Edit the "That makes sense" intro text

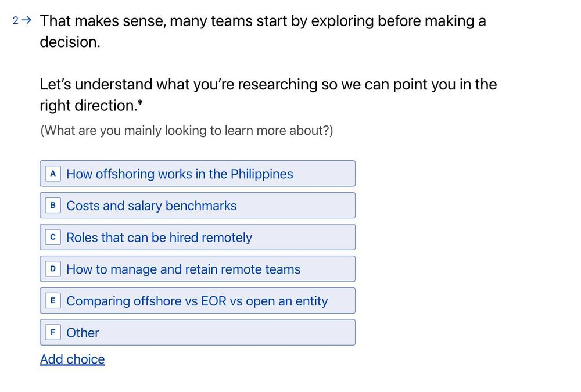pos(263,21)
